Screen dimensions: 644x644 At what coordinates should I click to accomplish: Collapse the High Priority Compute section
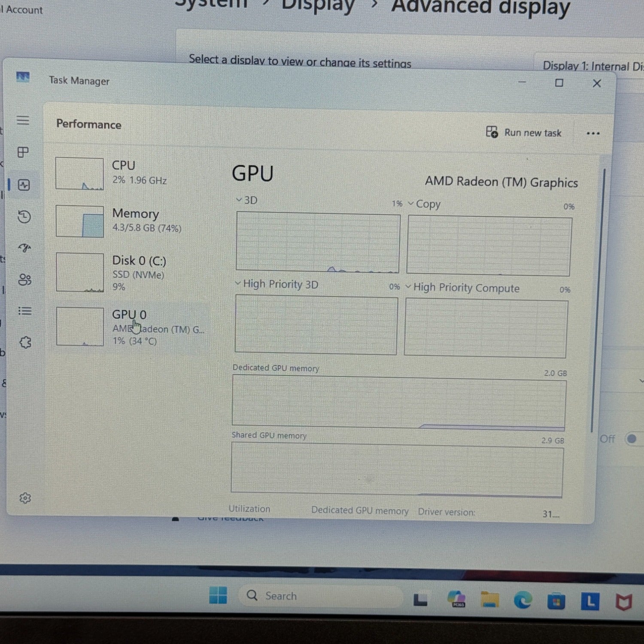408,288
